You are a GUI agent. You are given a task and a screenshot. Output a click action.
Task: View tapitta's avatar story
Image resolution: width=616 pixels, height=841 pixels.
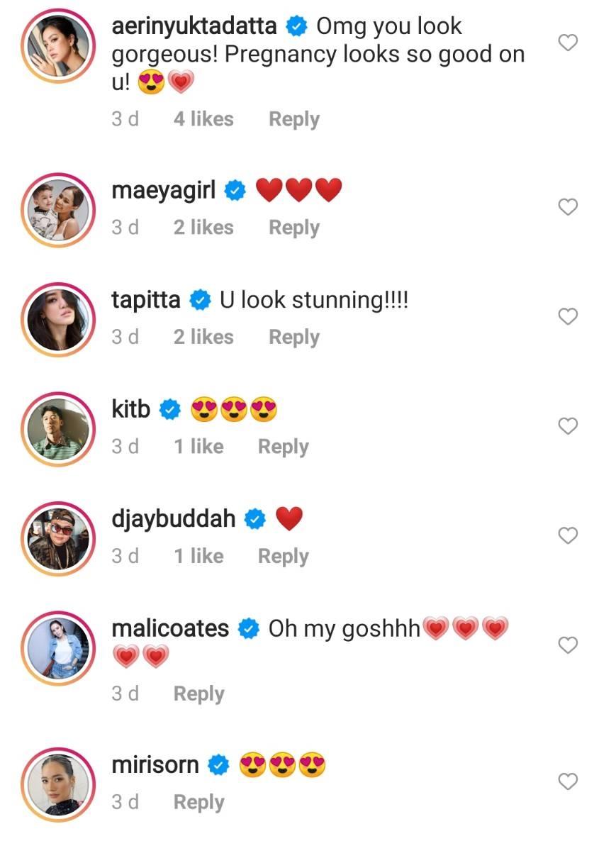pyautogui.click(x=59, y=317)
